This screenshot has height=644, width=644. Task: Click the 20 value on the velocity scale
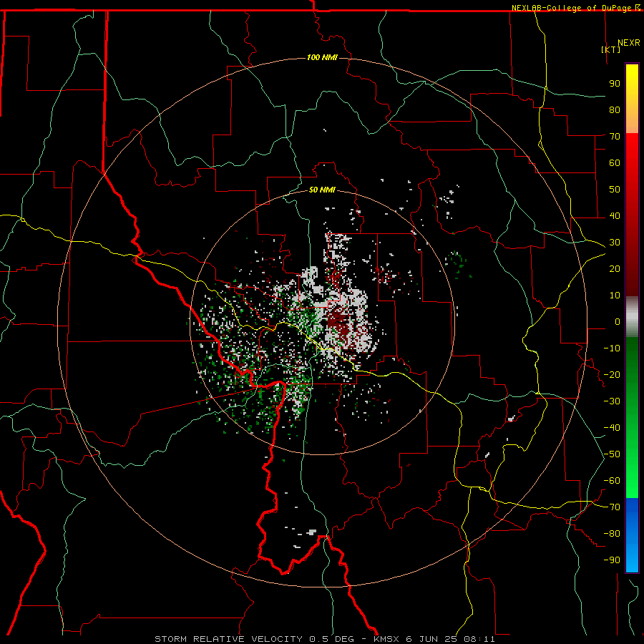615,268
